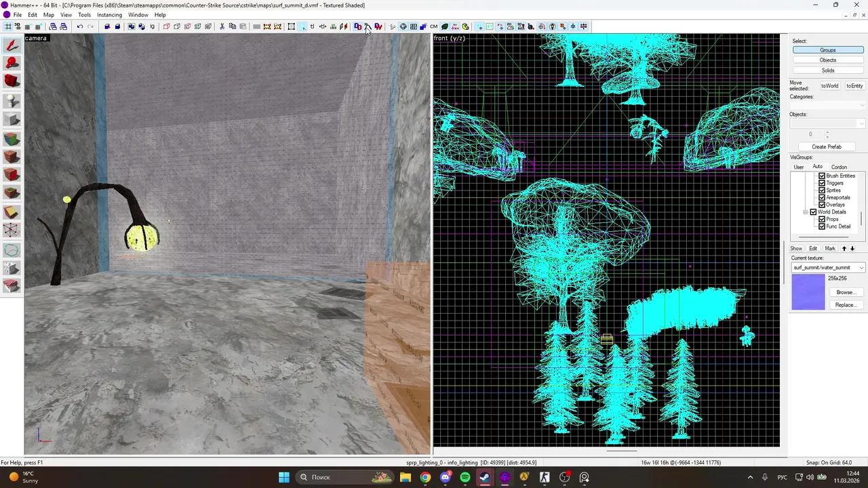Image resolution: width=868 pixels, height=488 pixels.
Task: Select the Vertex manipulation tool
Action: tap(12, 230)
